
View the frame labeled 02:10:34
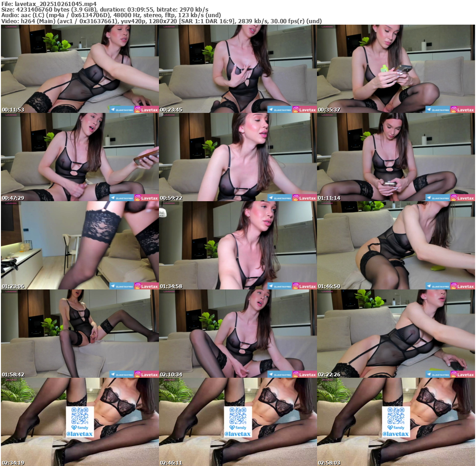238,334
